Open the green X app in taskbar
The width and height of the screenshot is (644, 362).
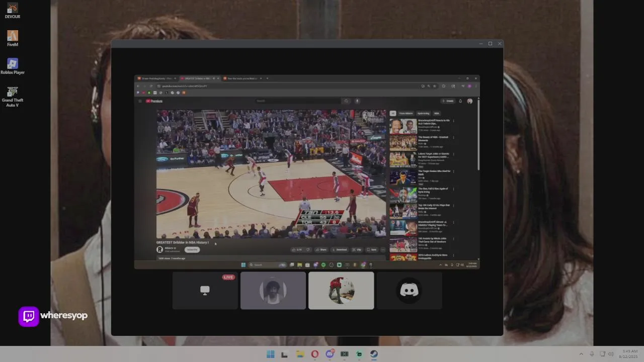(x=344, y=354)
